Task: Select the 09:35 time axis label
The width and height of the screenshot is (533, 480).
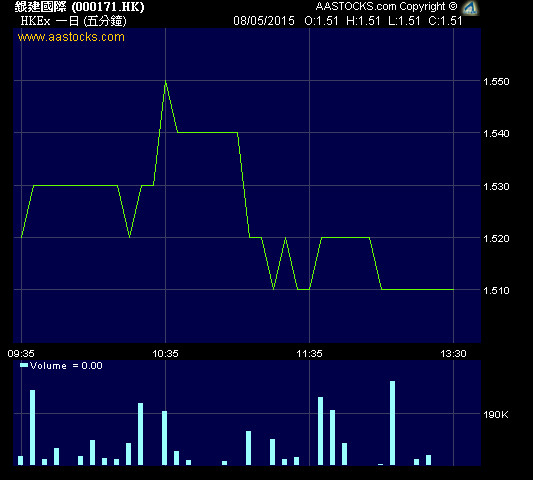Action: coord(21,354)
